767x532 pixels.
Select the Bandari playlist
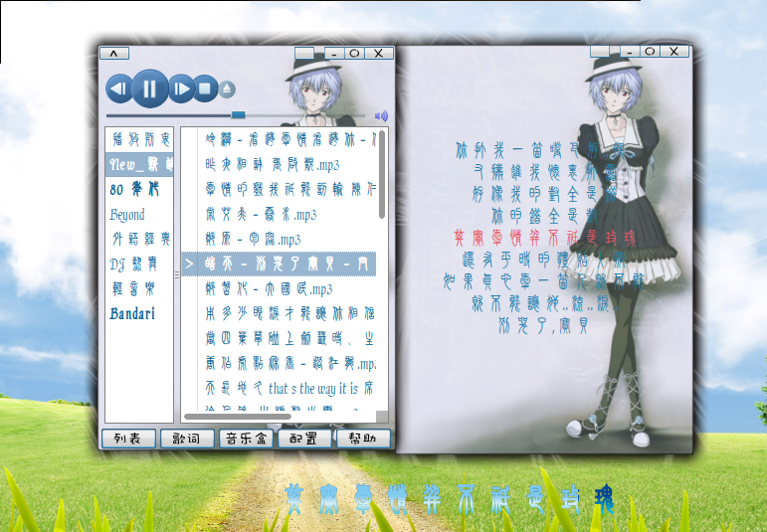click(139, 313)
